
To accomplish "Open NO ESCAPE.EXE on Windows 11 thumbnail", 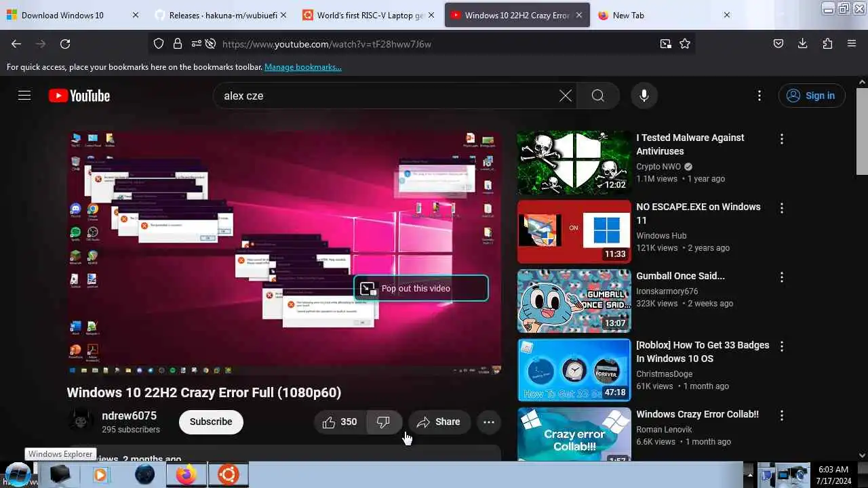I will (x=574, y=232).
